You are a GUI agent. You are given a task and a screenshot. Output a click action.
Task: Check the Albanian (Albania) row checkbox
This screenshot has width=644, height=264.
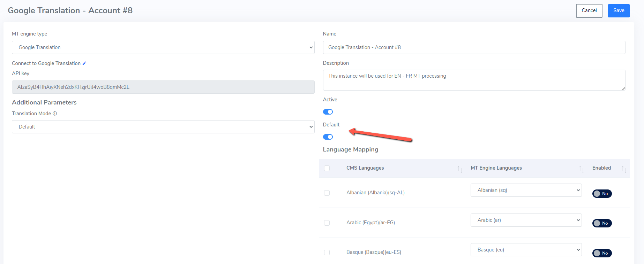click(x=327, y=193)
